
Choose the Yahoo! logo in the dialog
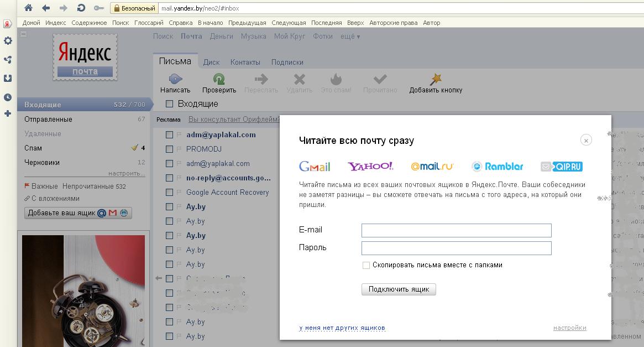pyautogui.click(x=370, y=166)
